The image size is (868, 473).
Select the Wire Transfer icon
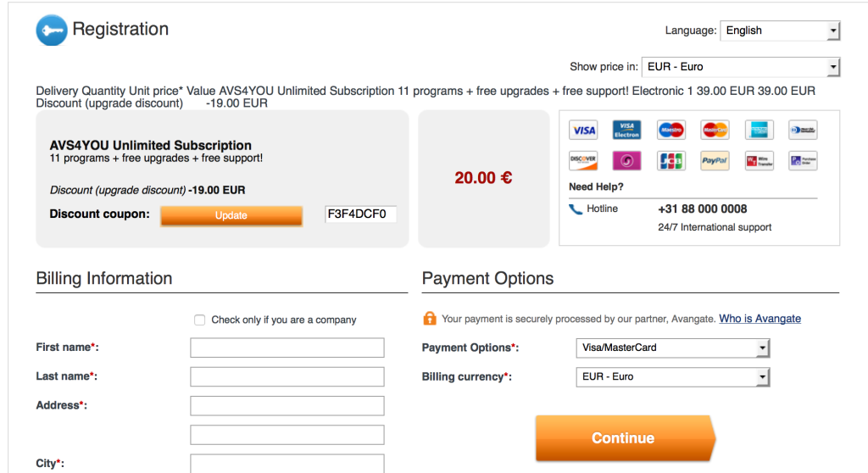point(759,160)
